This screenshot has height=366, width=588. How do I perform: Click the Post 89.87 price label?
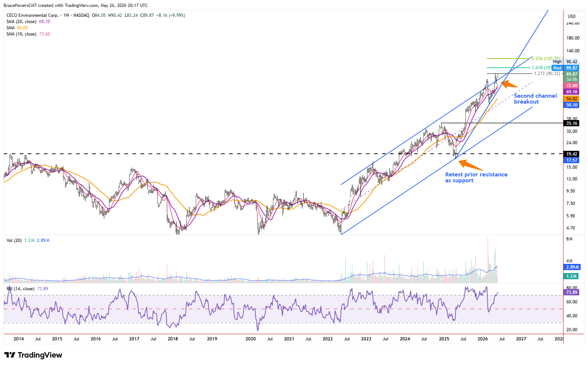566,68
